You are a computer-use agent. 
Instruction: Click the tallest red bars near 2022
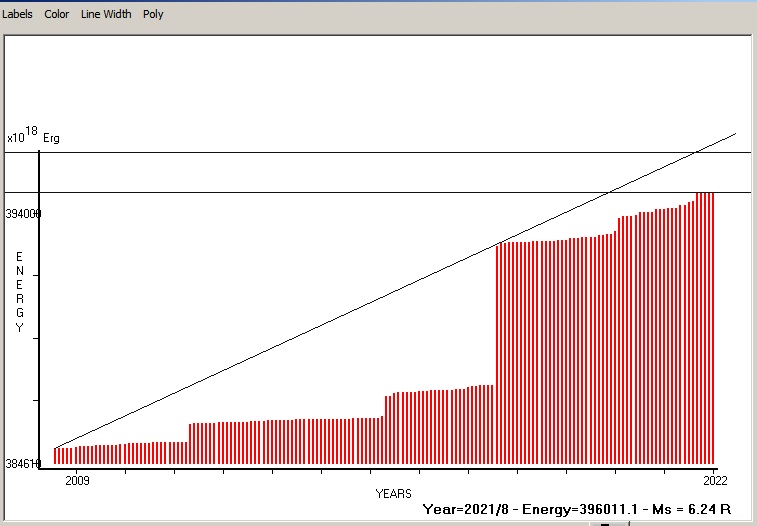(705, 328)
